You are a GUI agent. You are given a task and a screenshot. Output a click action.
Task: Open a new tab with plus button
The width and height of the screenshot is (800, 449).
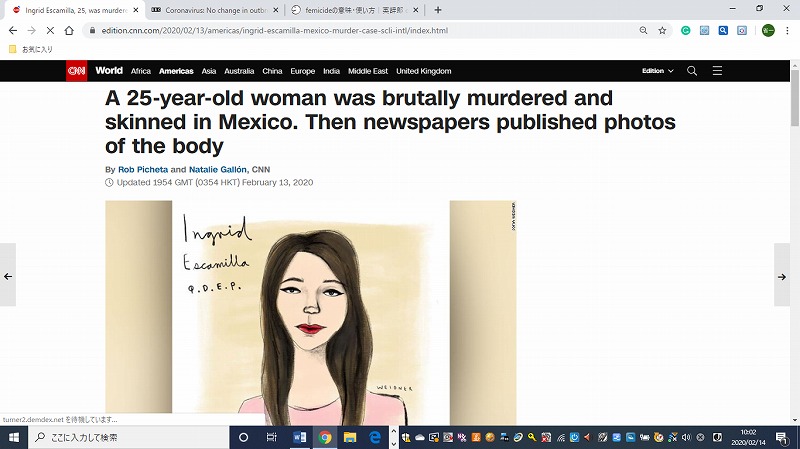click(x=438, y=10)
